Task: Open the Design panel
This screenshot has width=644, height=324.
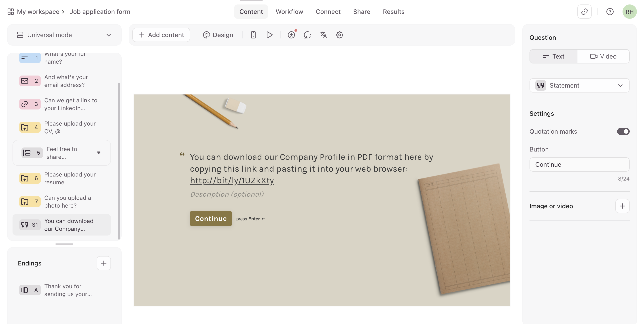Action: coord(218,35)
